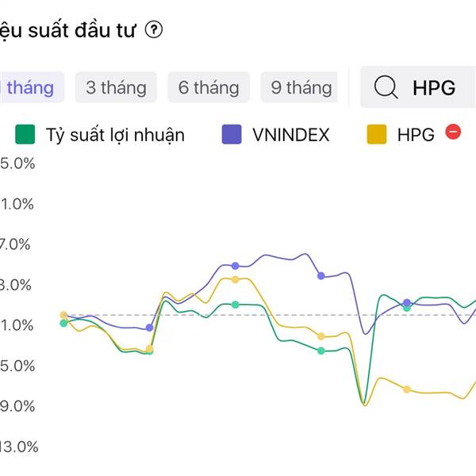
Task: Click the green Tỷ suất lợi nhuận swatch
Action: (26, 135)
